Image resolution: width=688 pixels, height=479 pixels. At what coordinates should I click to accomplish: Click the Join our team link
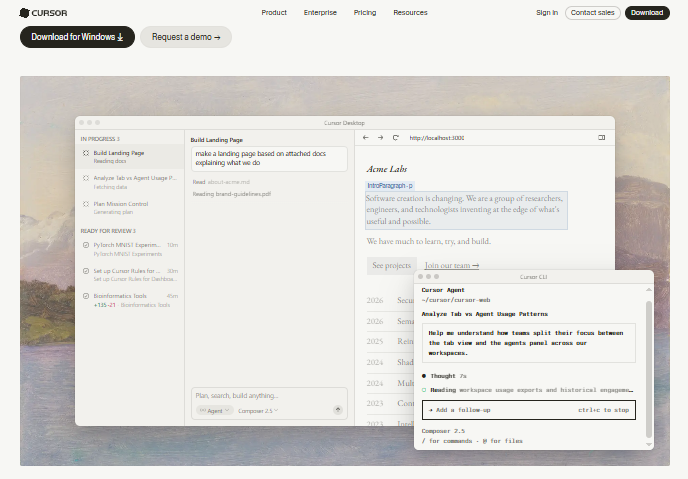pos(452,265)
